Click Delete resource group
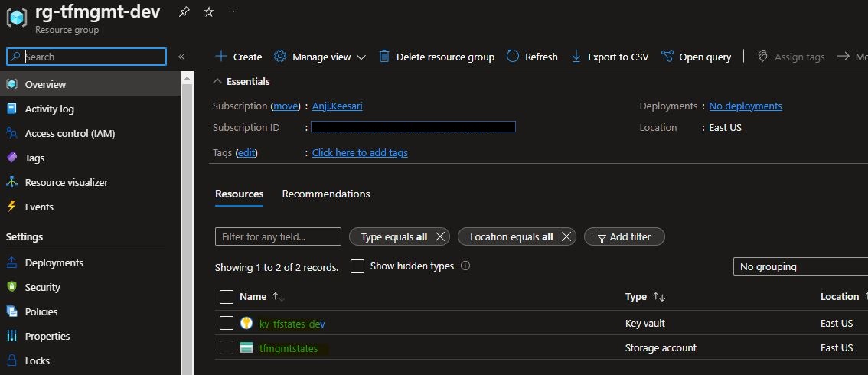 tap(436, 57)
